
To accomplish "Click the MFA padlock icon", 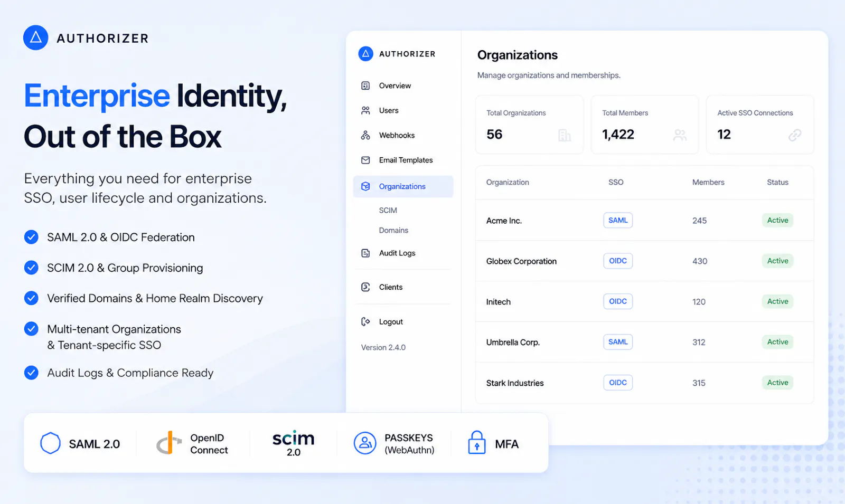I will (477, 442).
